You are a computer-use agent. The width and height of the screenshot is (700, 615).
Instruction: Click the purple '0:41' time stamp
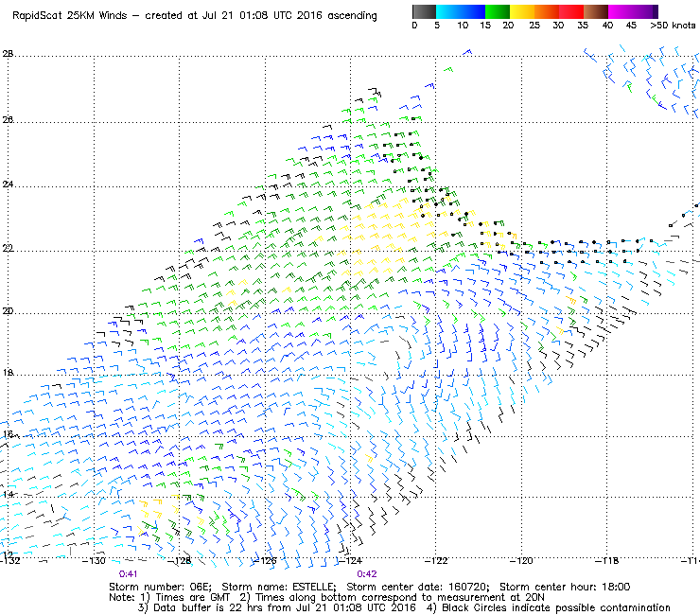click(128, 574)
